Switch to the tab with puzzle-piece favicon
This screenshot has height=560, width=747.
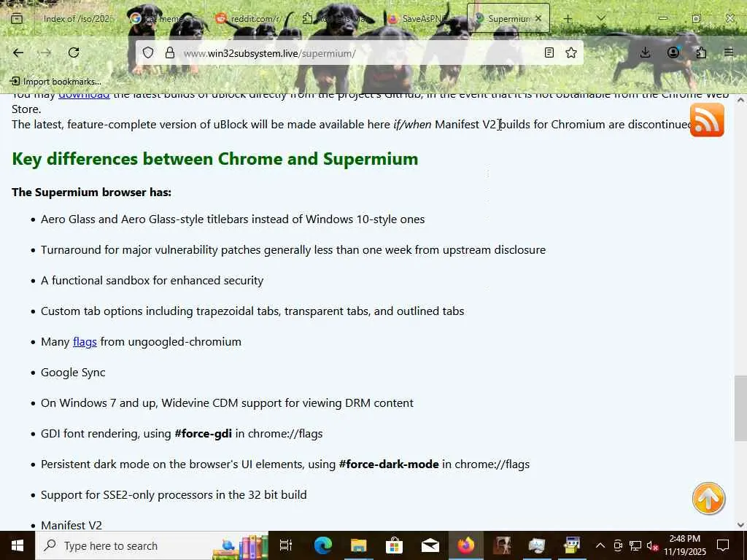click(336, 18)
